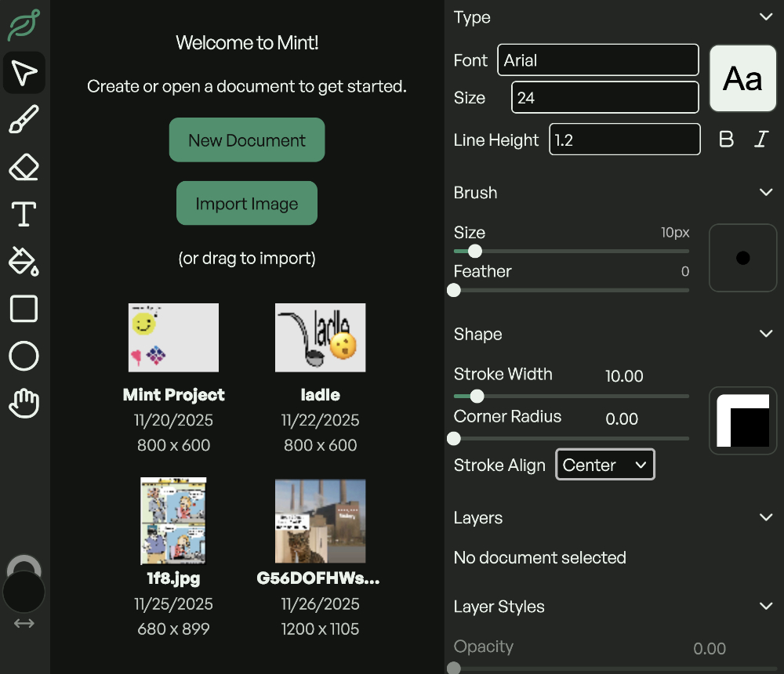Click the Font name input field
Image resolution: width=784 pixels, height=674 pixels.
pyautogui.click(x=597, y=60)
